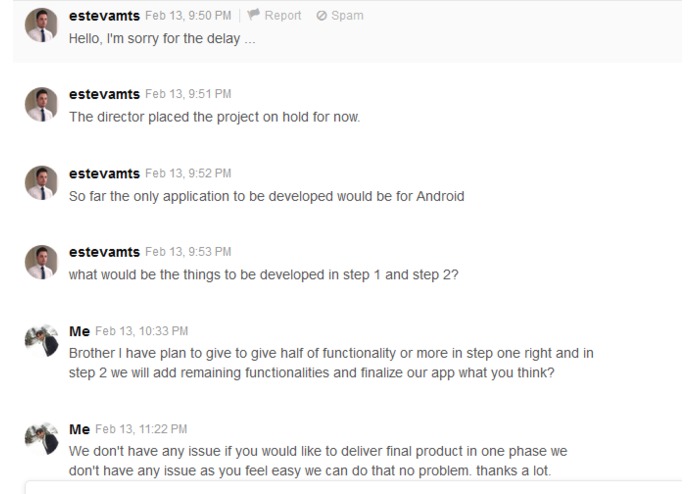Select the message about director placing project on hold
The width and height of the screenshot is (695, 494).
(x=215, y=117)
